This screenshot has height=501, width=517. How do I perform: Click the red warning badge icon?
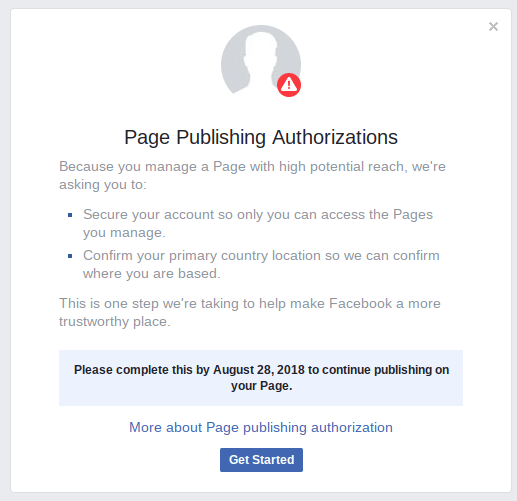point(289,85)
